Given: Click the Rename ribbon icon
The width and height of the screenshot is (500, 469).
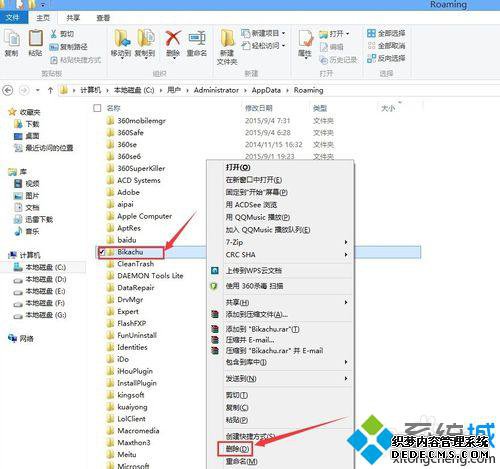Looking at the screenshot, I should [x=197, y=38].
